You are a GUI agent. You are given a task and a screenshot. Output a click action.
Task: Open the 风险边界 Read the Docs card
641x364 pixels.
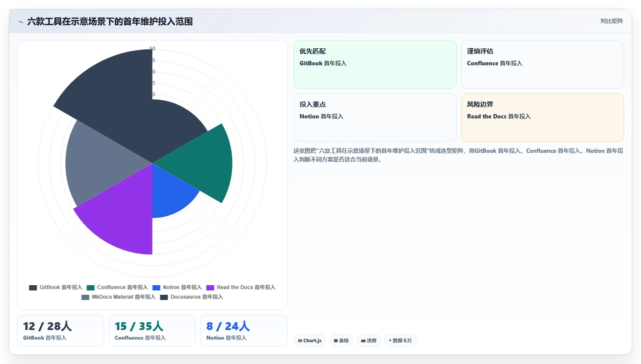pyautogui.click(x=543, y=118)
